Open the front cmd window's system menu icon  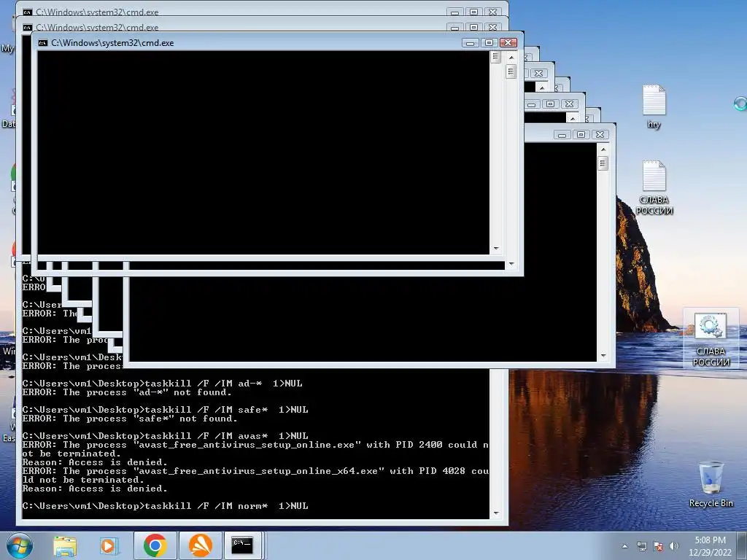click(43, 43)
